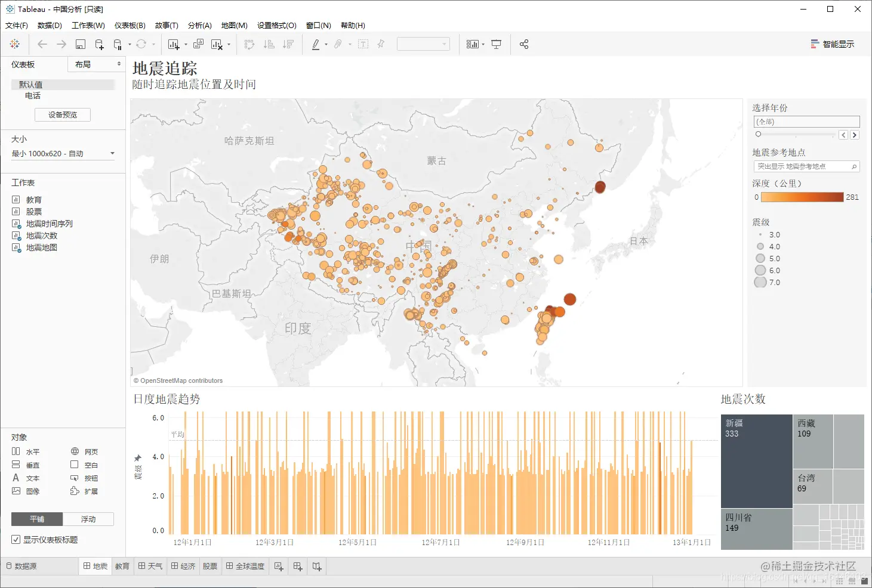Clear the sheet with toolbar icon

[x=217, y=44]
